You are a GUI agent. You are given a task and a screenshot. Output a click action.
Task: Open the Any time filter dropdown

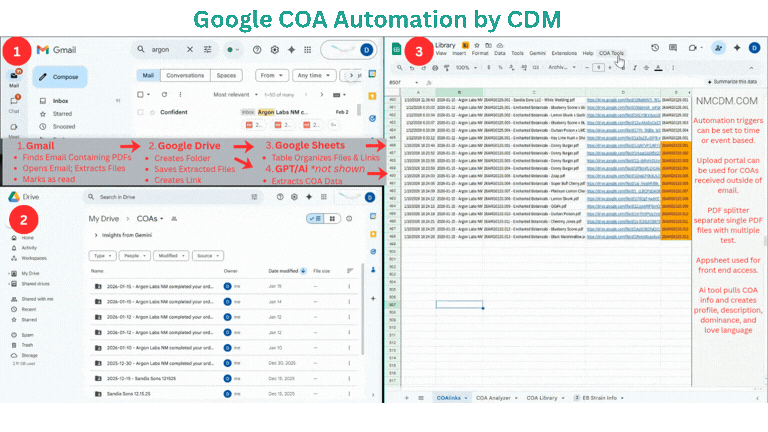(x=314, y=75)
